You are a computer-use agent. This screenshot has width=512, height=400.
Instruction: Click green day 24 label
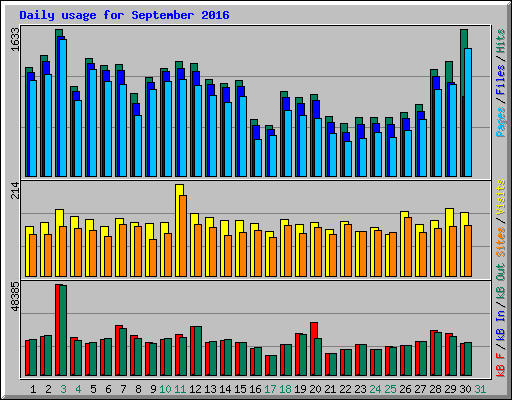click(375, 389)
